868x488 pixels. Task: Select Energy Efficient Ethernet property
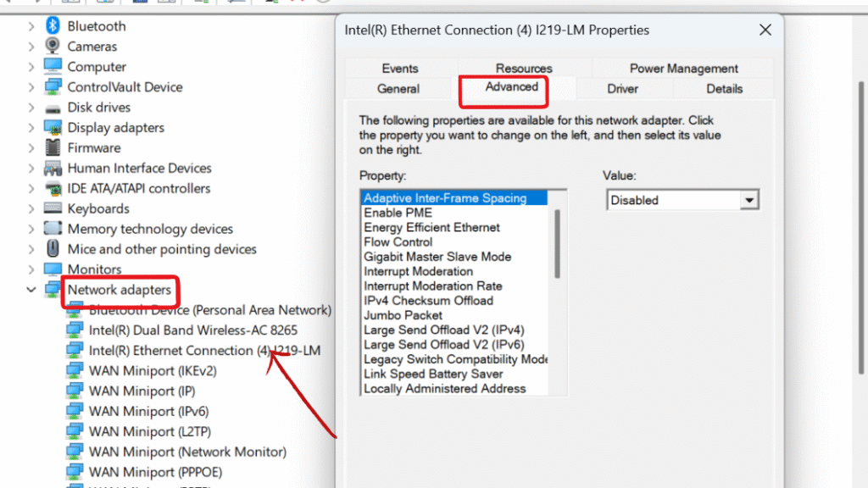point(454,227)
